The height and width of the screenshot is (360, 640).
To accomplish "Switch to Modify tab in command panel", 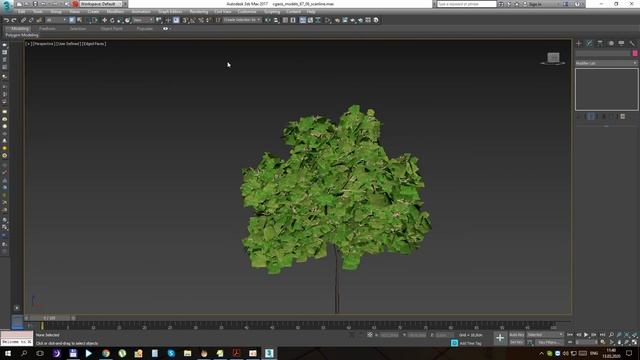I will (589, 43).
